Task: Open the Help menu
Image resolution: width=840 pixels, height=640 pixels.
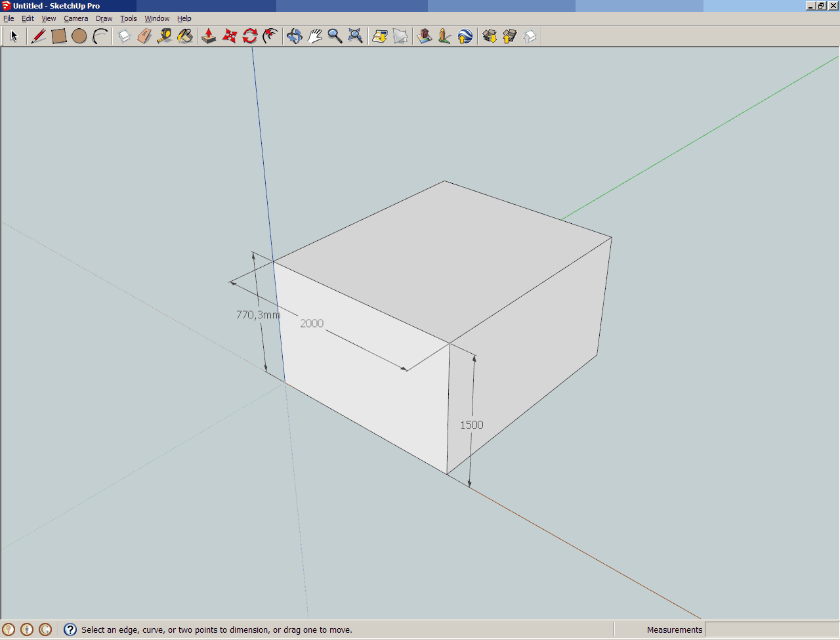Action: tap(184, 18)
